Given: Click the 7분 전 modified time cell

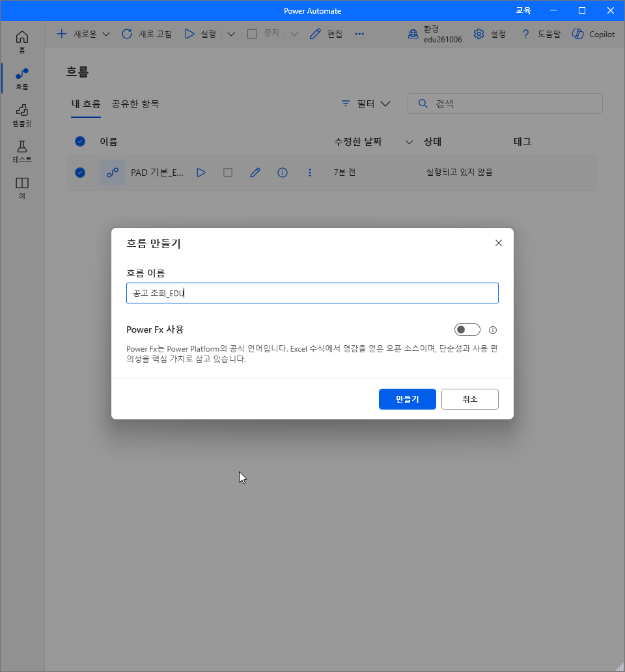Looking at the screenshot, I should [345, 173].
